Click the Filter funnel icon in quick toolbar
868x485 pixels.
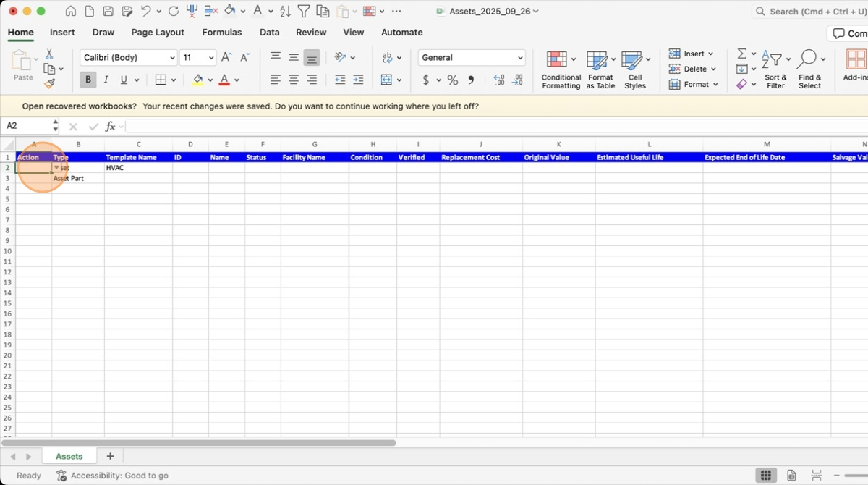[x=304, y=12]
